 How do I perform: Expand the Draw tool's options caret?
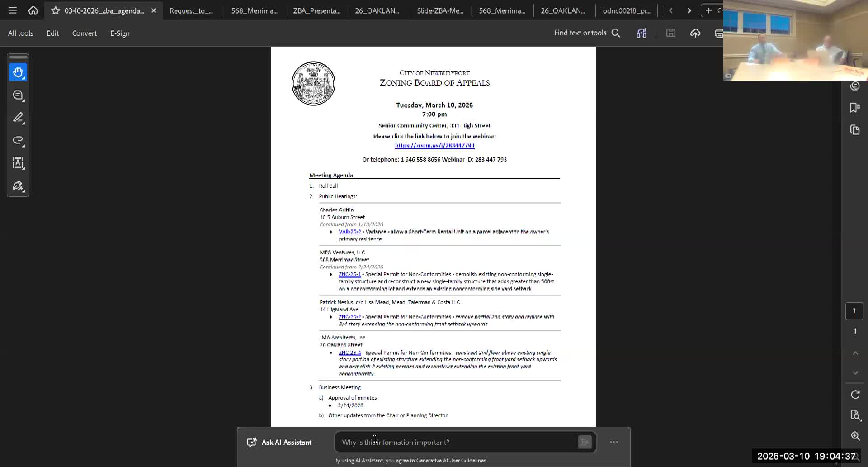click(x=24, y=147)
